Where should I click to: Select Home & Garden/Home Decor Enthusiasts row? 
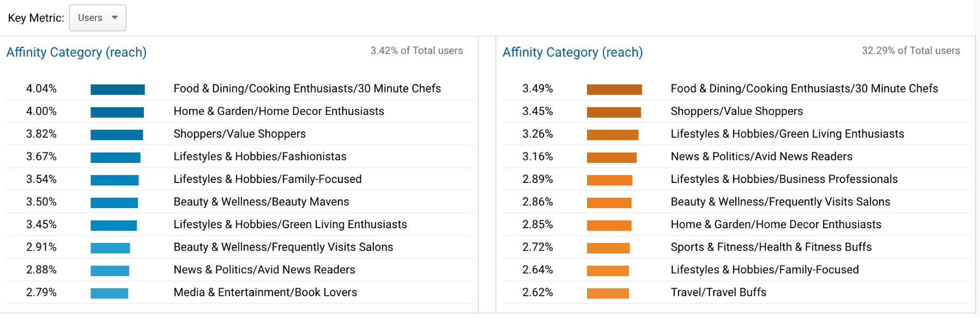tap(278, 111)
